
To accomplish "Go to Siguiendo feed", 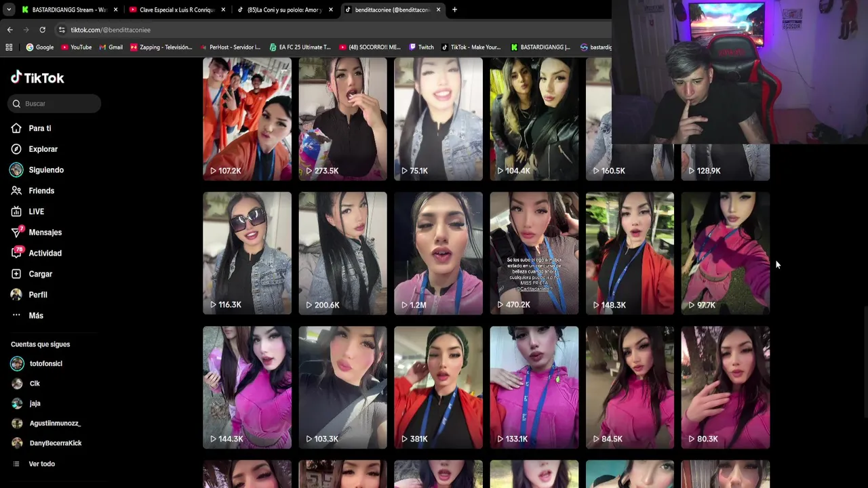I will [x=37, y=170].
